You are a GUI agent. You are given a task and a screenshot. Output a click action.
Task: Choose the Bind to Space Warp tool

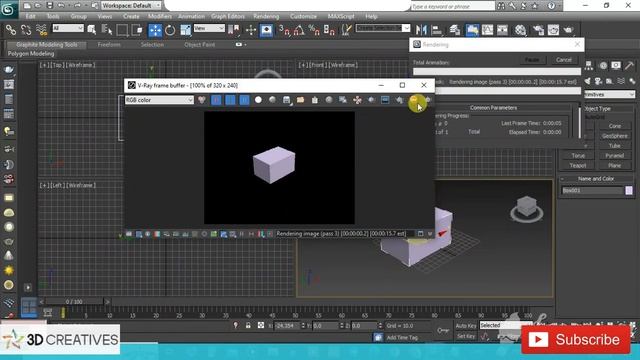pos(41,30)
